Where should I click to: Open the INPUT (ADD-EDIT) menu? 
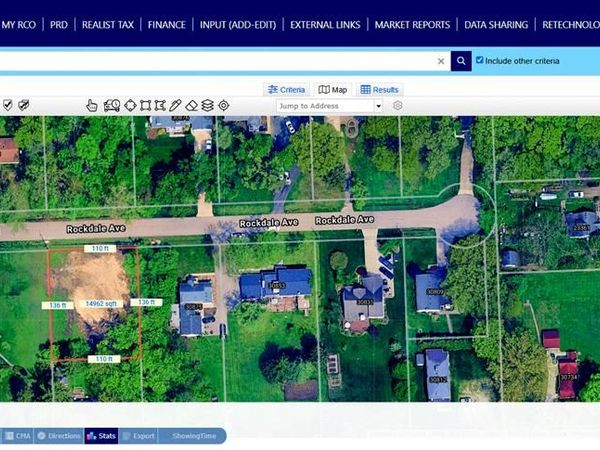pos(238,25)
